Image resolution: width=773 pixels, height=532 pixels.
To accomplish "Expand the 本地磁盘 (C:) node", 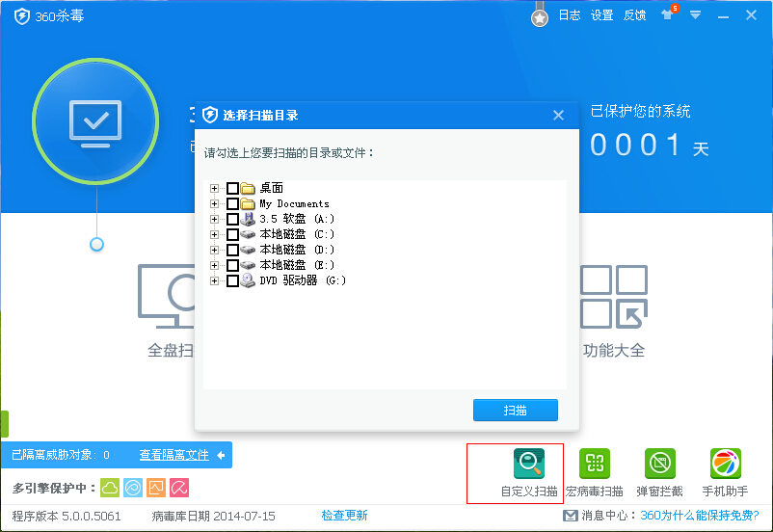I will click(214, 234).
